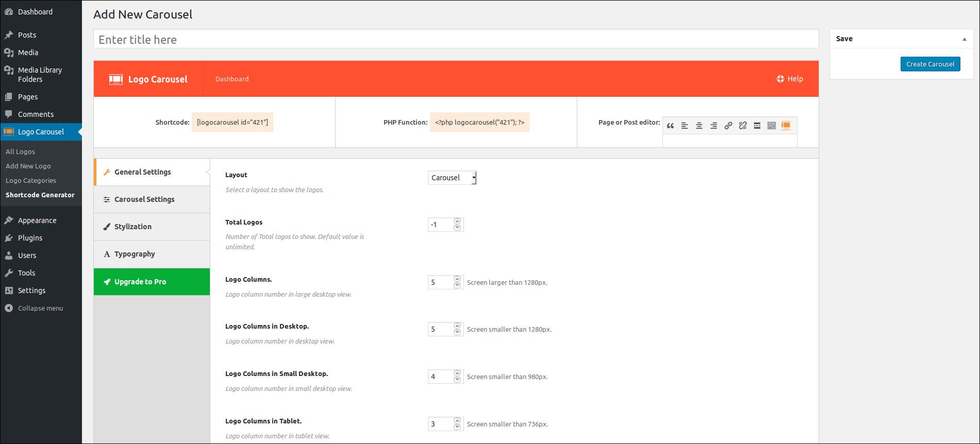The width and height of the screenshot is (980, 444).
Task: Click the toolbar toggle keyboard icon
Action: pyautogui.click(x=771, y=126)
